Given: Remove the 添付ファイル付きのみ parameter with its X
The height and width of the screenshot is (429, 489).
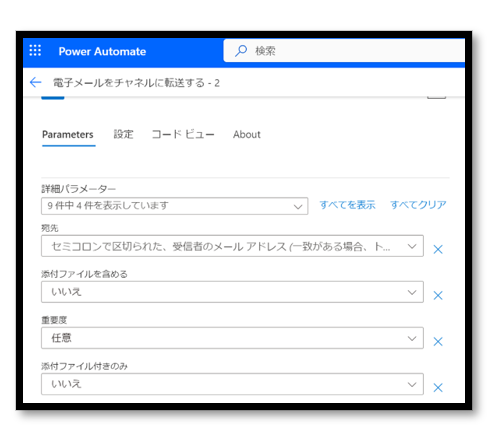Looking at the screenshot, I should 438,387.
